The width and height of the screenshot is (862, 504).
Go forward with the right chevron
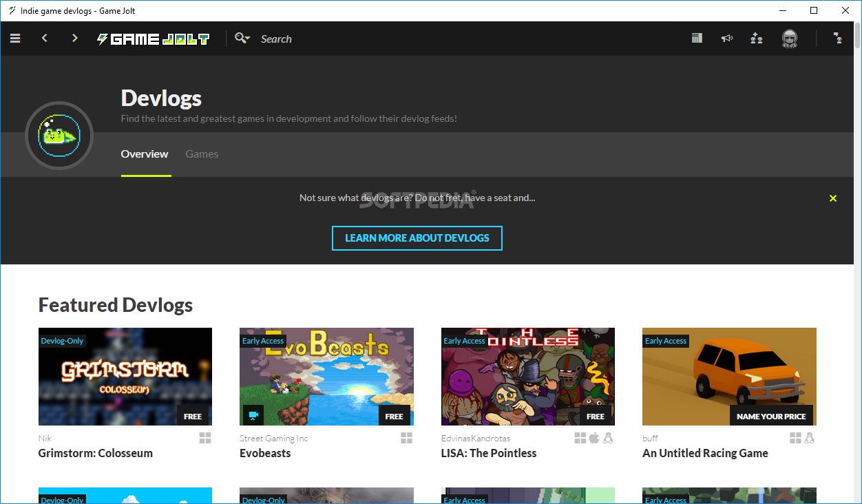pos(75,39)
